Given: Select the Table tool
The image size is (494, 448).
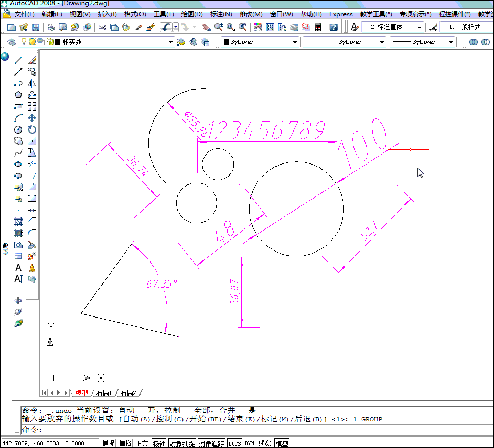Looking at the screenshot, I should tap(18, 256).
